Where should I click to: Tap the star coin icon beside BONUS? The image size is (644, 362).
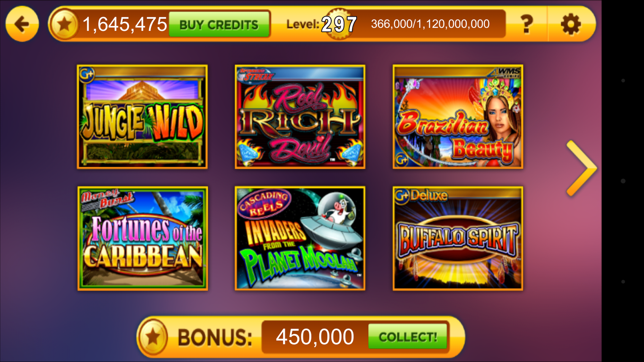[x=153, y=337]
